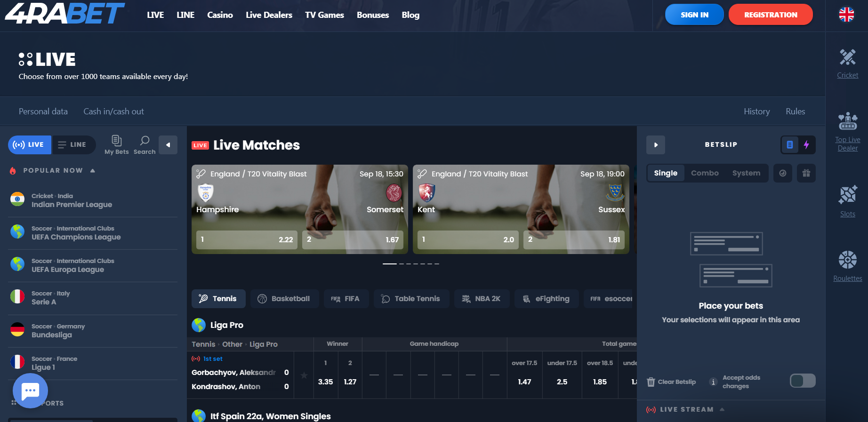Select FIFA sport tab
Image resolution: width=868 pixels, height=422 pixels.
point(346,299)
